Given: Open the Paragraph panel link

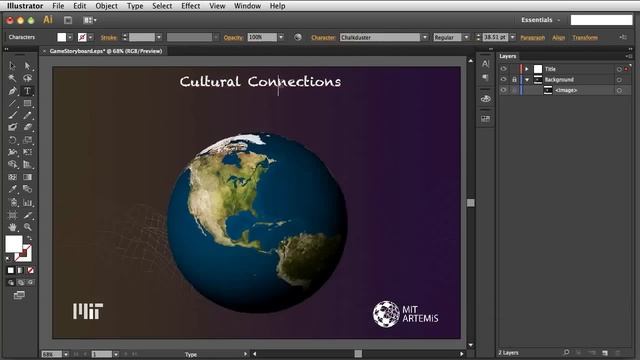Looking at the screenshot, I should click(x=532, y=37).
